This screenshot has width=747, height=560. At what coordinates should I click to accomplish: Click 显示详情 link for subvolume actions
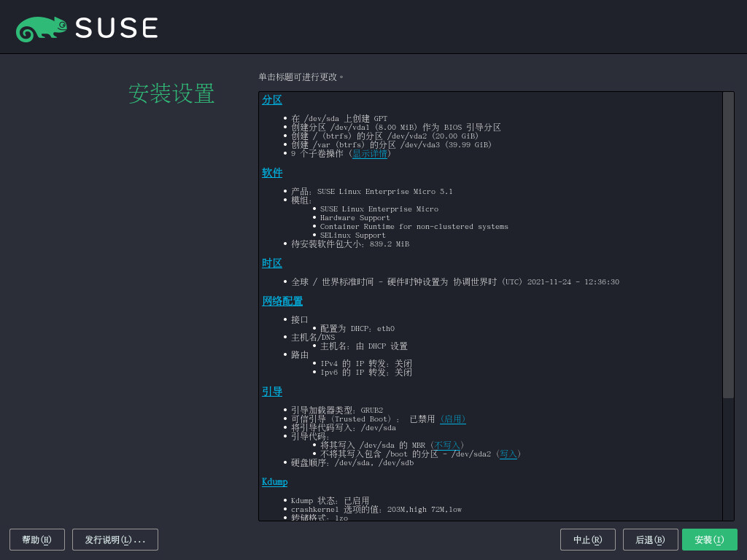point(370,153)
